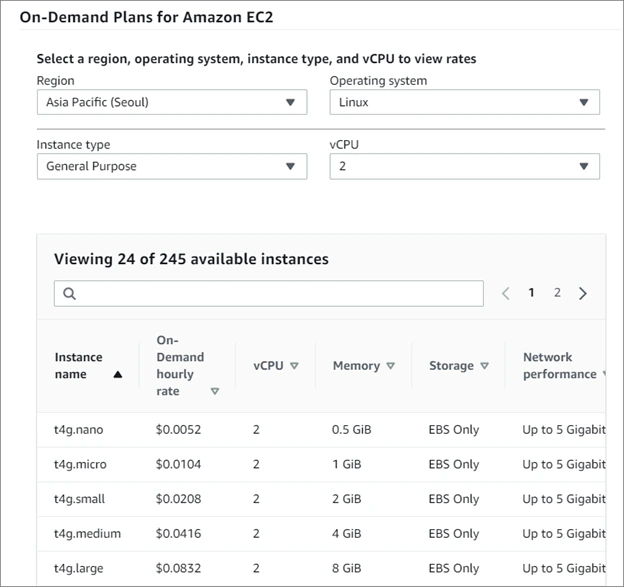Screen dimensions: 624x587
Task: Go to previous page arrow
Action: (505, 294)
